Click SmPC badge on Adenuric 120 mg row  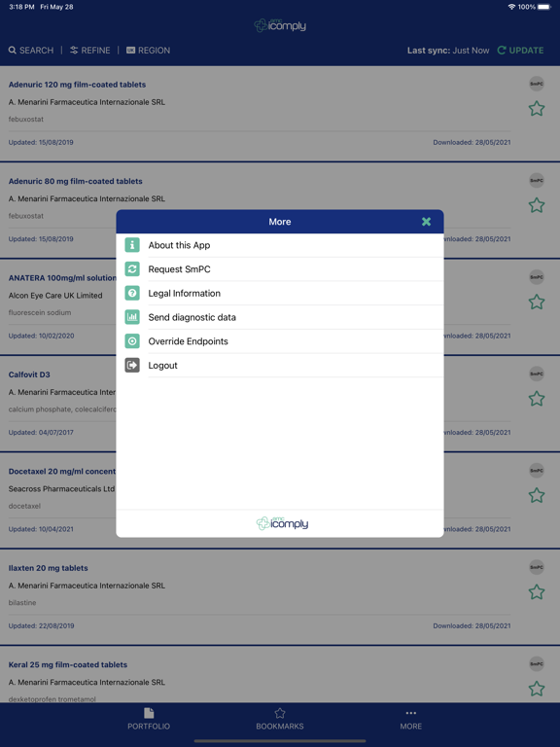(537, 84)
